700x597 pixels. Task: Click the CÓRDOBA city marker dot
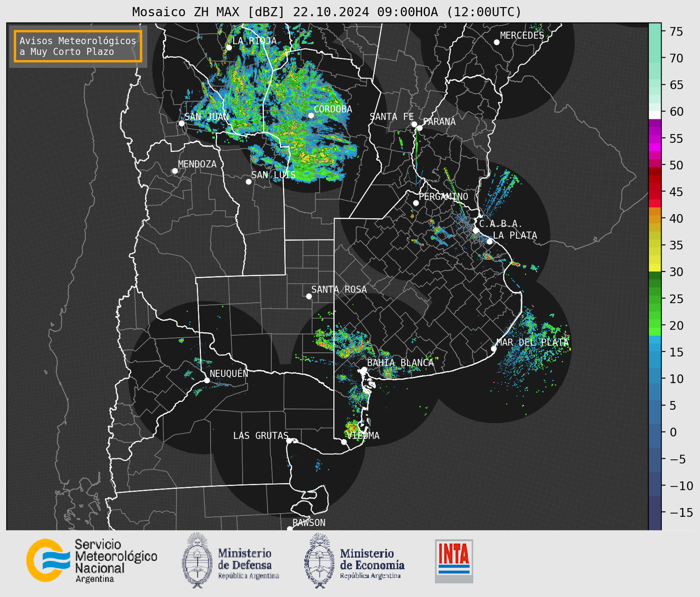click(x=311, y=115)
